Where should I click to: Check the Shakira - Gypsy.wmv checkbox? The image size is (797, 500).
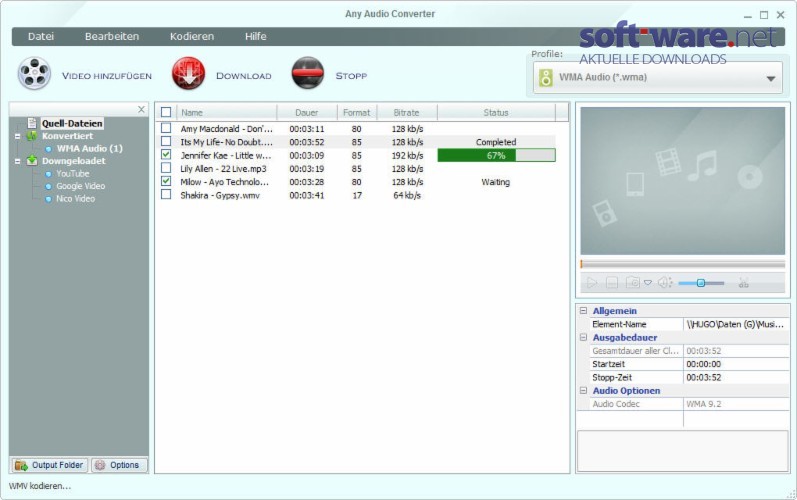166,194
